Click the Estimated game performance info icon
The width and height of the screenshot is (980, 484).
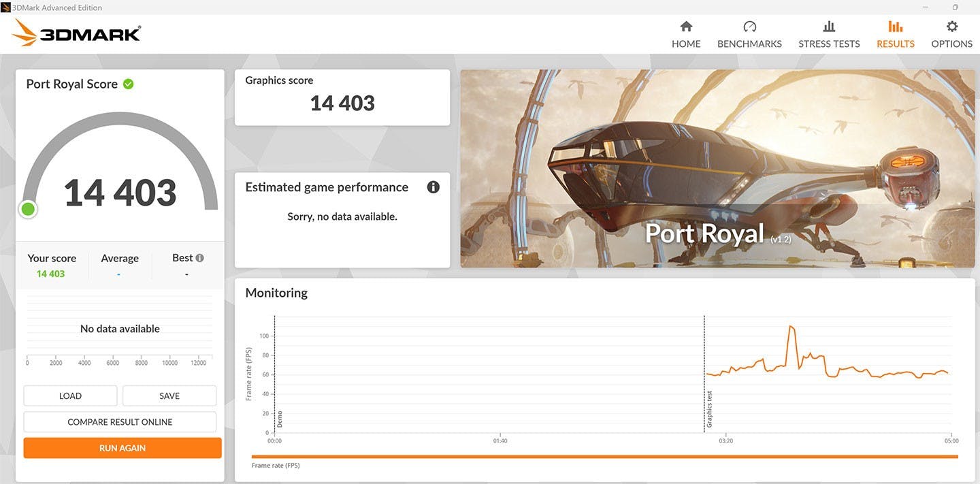pyautogui.click(x=433, y=187)
